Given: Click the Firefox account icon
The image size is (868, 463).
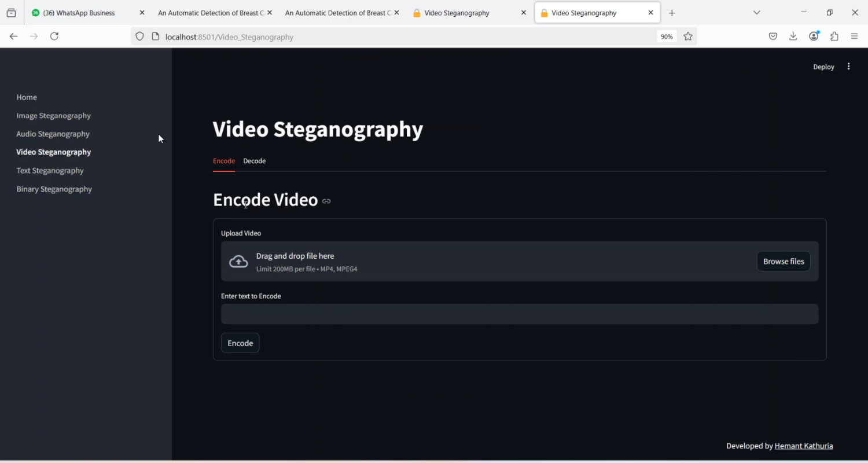Looking at the screenshot, I should coord(814,36).
